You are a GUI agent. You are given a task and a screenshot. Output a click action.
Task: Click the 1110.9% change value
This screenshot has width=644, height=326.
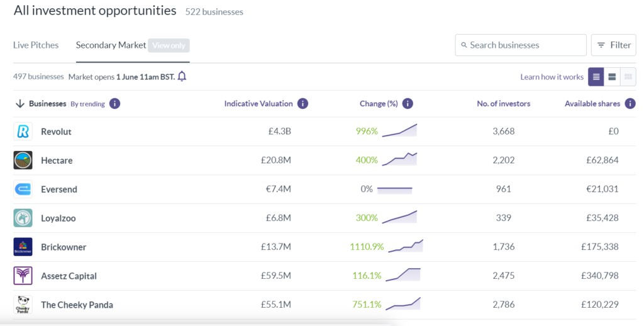tap(367, 247)
